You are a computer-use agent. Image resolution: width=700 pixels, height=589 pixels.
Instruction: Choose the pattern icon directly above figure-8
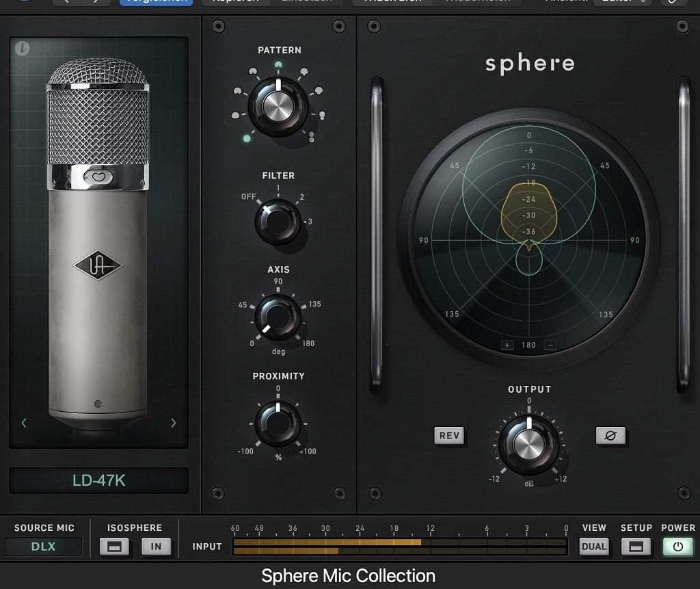322,116
